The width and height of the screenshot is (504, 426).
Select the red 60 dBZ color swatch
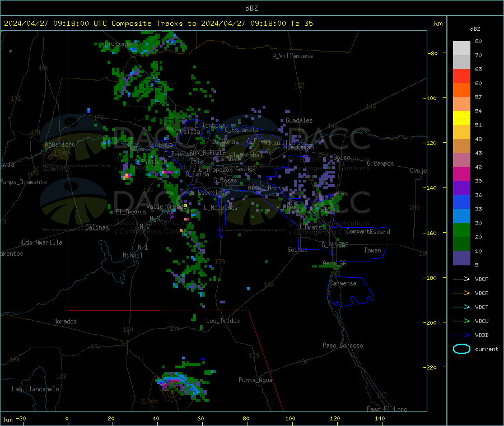pos(461,76)
